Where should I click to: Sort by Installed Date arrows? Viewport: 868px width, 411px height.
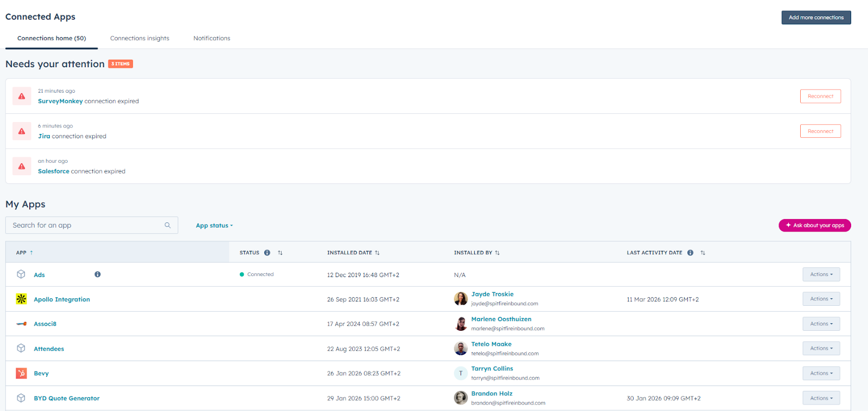[x=377, y=253]
